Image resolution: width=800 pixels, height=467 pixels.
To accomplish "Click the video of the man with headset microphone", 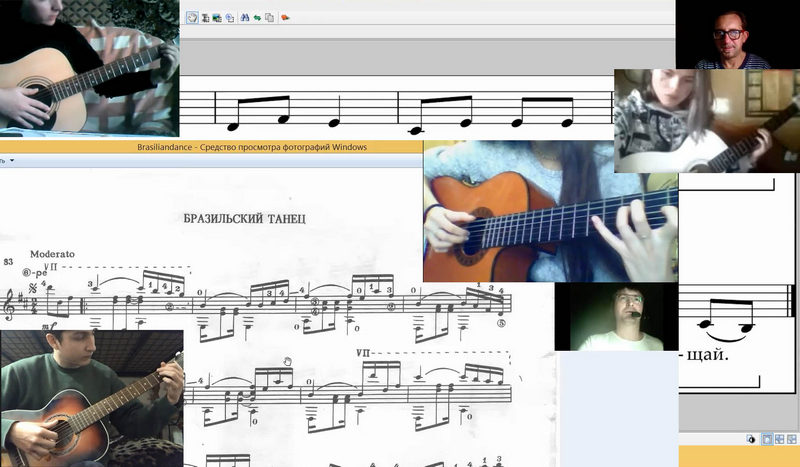I will pos(617,316).
